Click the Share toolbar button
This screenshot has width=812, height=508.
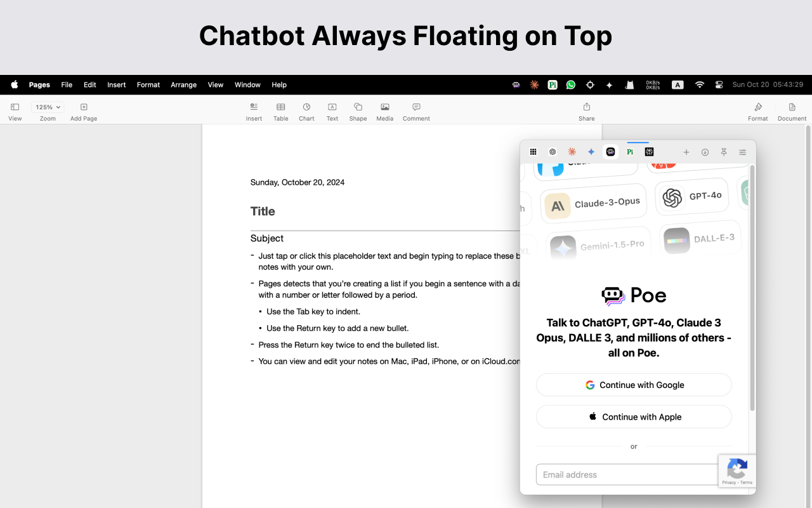tap(587, 111)
